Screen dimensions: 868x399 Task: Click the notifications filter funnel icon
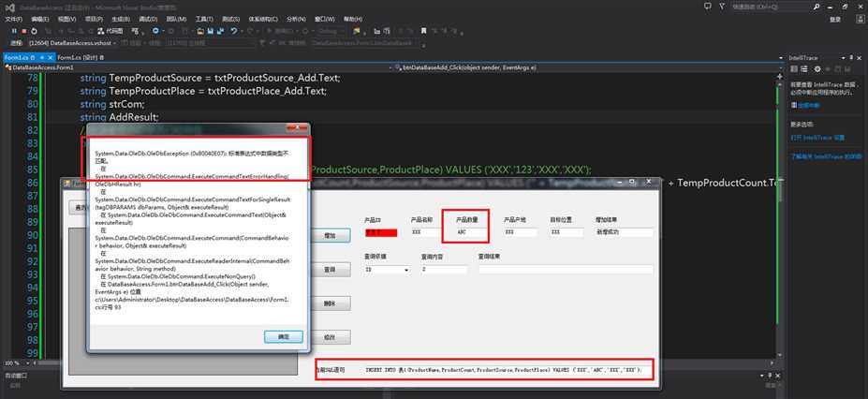pyautogui.click(x=721, y=7)
